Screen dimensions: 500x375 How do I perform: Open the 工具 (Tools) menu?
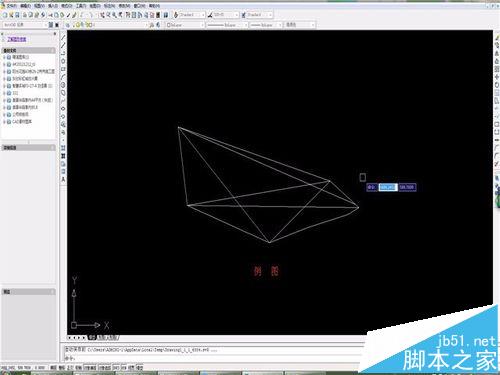[x=81, y=6]
